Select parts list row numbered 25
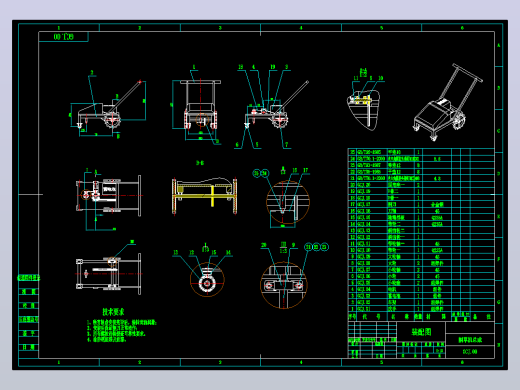This screenshot has width=520, height=390. click(421, 152)
